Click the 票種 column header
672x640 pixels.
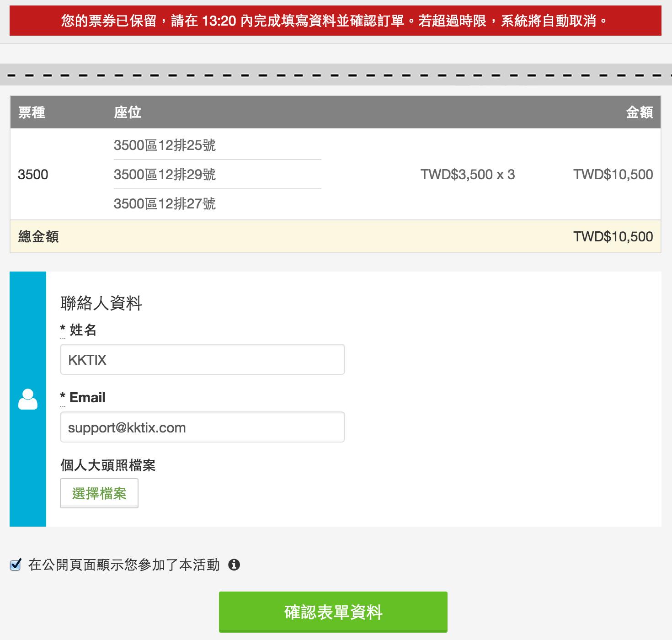32,112
